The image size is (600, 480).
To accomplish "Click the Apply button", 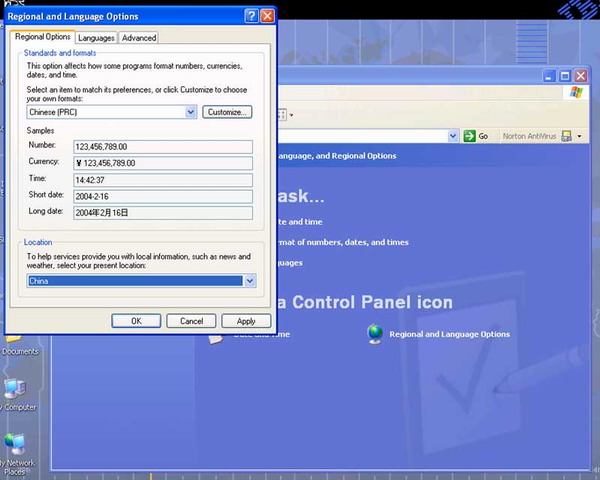I will [246, 321].
